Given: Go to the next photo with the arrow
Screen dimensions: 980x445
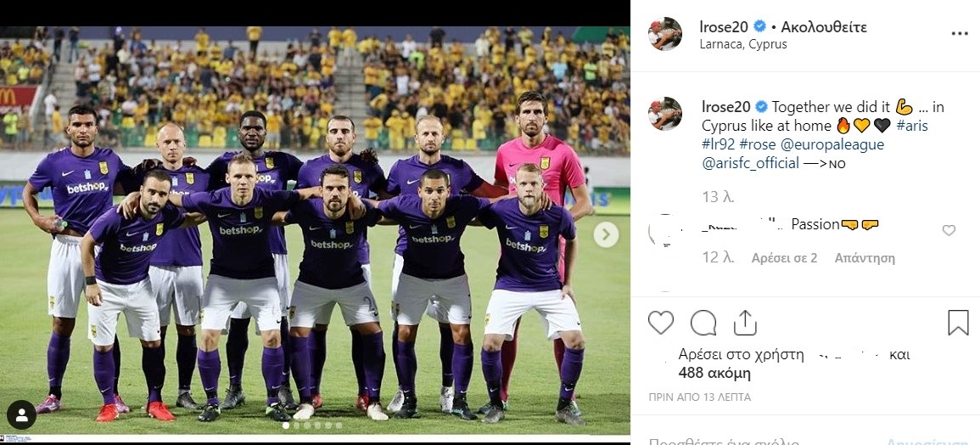Looking at the screenshot, I should tap(606, 234).
